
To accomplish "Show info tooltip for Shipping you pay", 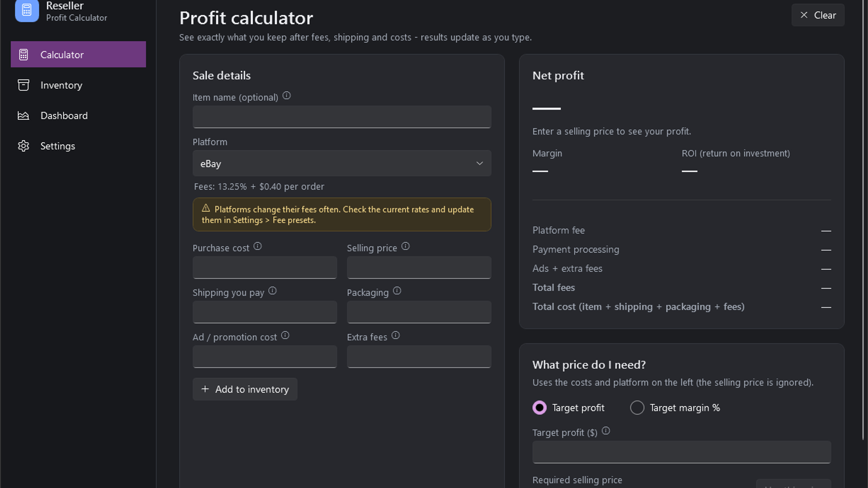I will pos(273,291).
